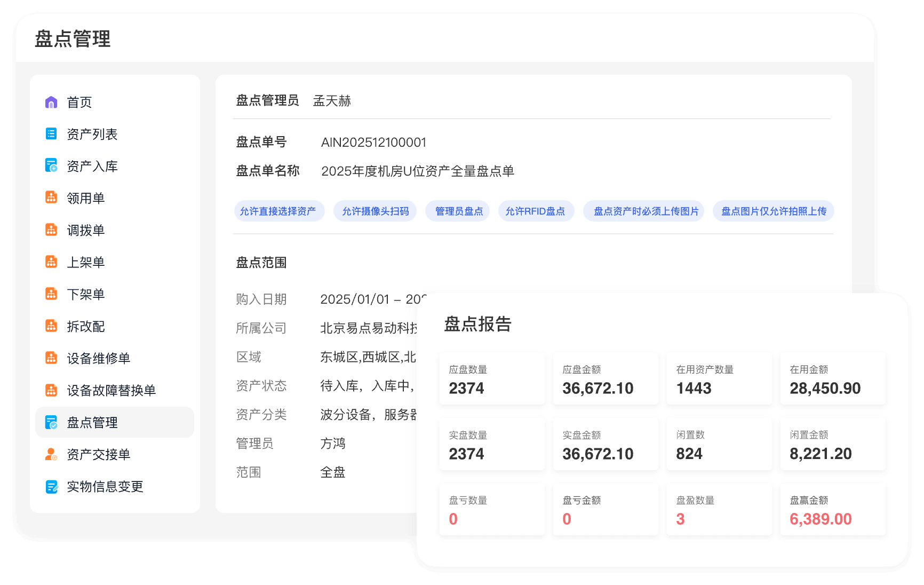Click the 允许直接选择资产 tag
The height and width of the screenshot is (585, 924).
[278, 211]
